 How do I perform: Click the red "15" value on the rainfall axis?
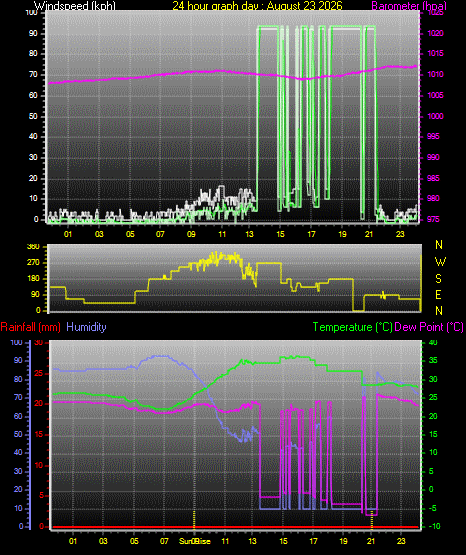(39, 435)
